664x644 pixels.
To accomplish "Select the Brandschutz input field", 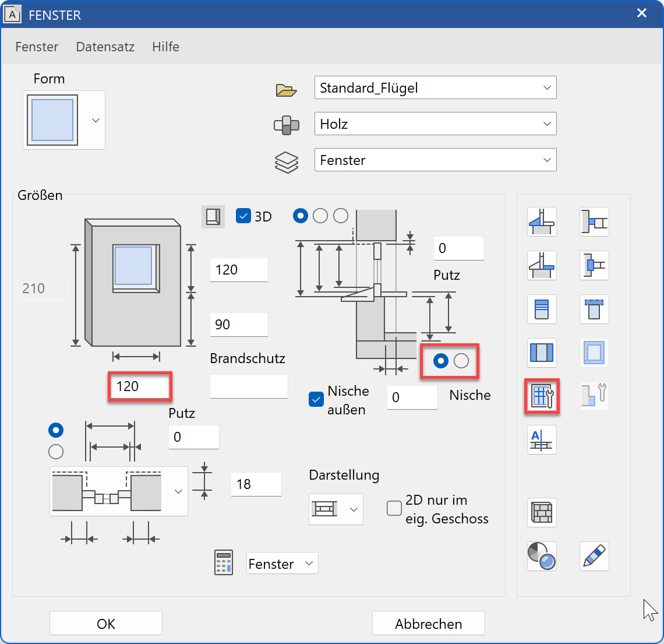I will pyautogui.click(x=249, y=386).
